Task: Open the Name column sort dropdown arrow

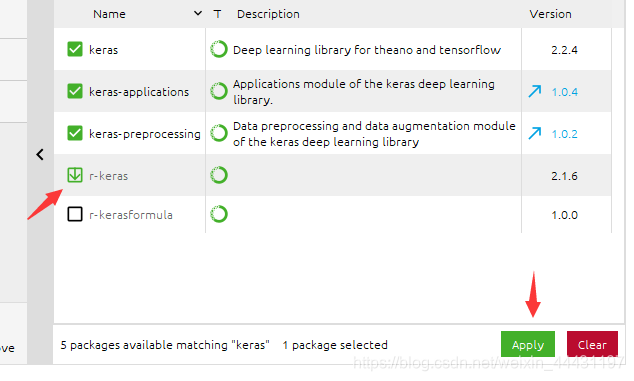Action: [x=198, y=13]
